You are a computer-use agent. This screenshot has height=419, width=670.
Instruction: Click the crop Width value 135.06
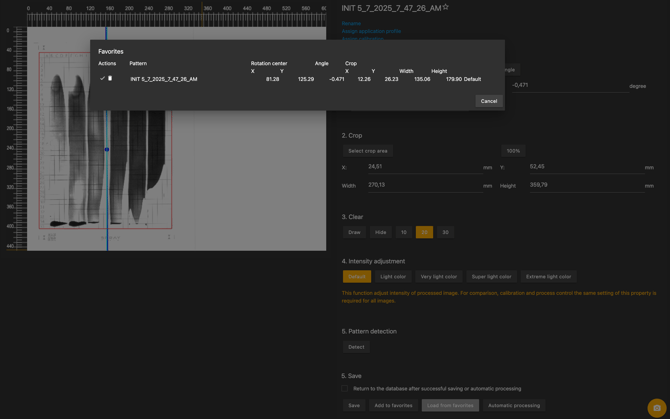[422, 79]
